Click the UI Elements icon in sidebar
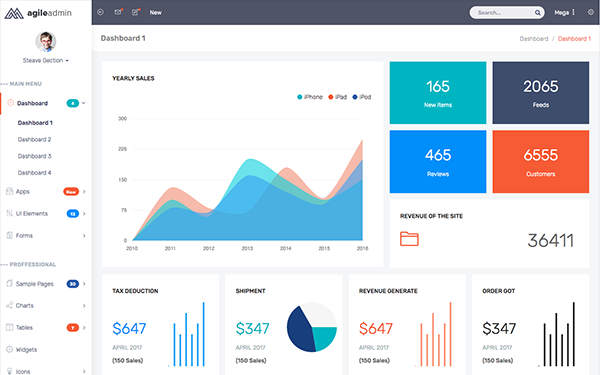The width and height of the screenshot is (600, 375). point(10,213)
